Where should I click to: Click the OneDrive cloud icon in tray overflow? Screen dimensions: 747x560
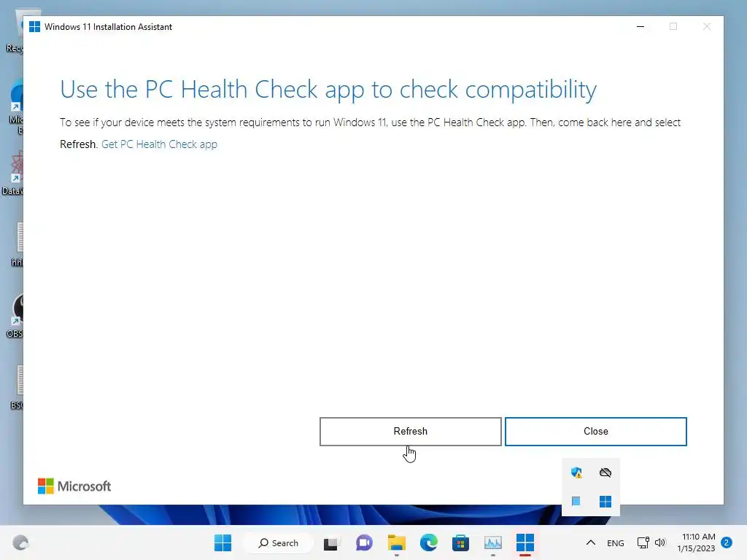point(605,472)
